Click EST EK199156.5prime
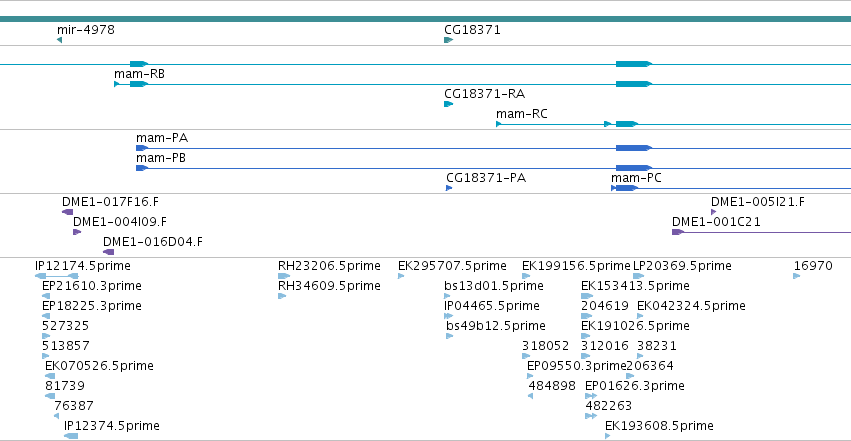This screenshot has width=851, height=441. click(576, 266)
